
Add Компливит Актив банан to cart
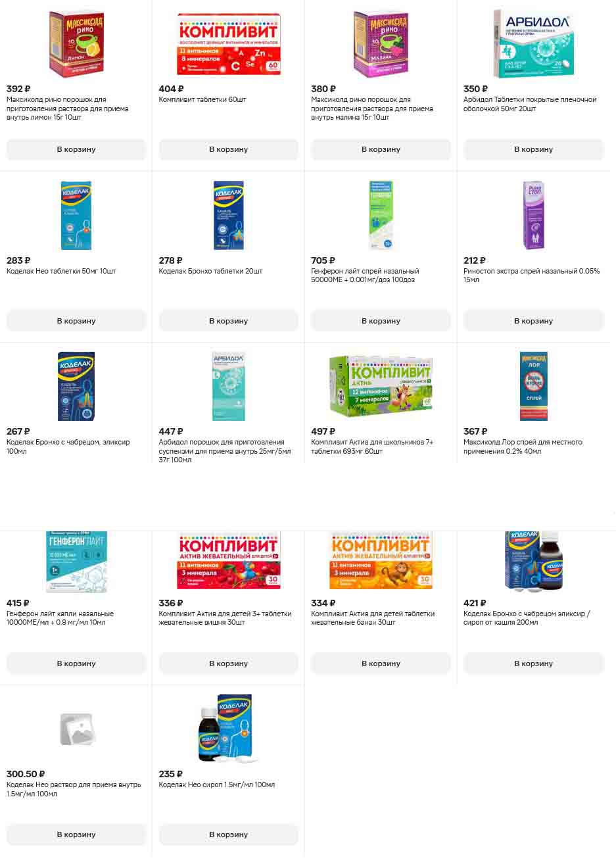(x=381, y=663)
